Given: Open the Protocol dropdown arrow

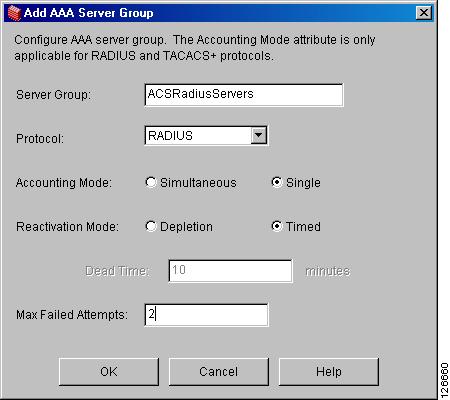Looking at the screenshot, I should 259,135.
